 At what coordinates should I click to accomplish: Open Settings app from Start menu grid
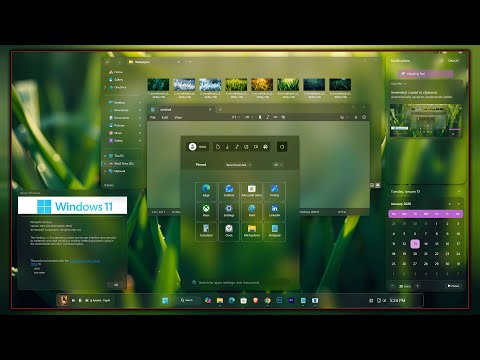(229, 211)
